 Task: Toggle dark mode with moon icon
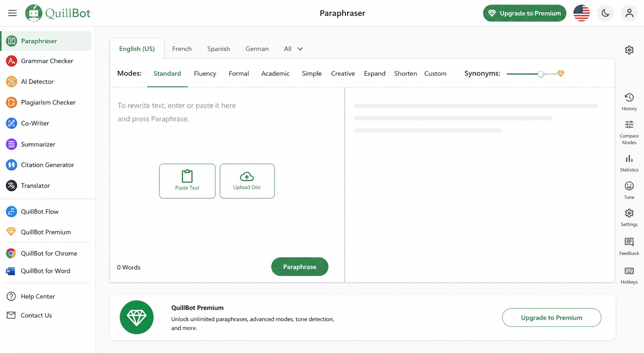point(605,13)
